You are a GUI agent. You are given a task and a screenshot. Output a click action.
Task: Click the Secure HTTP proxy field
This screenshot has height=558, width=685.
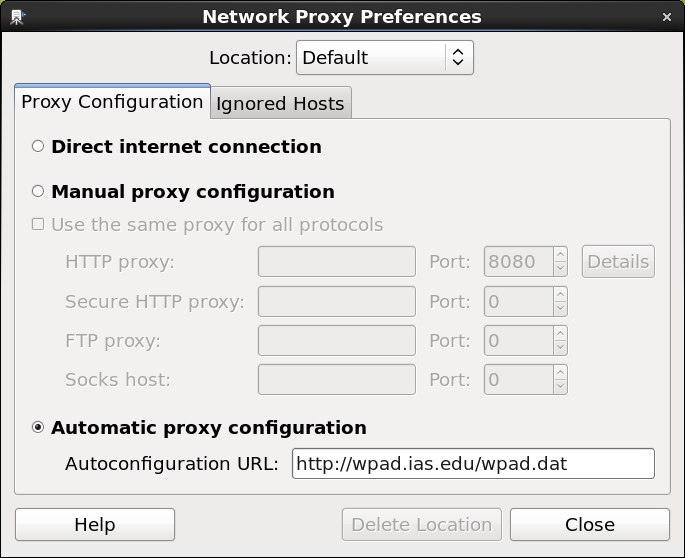(x=336, y=301)
